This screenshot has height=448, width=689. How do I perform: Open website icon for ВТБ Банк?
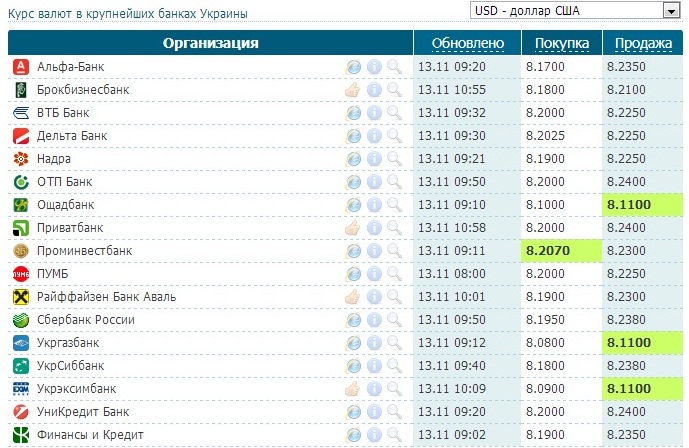point(353,113)
